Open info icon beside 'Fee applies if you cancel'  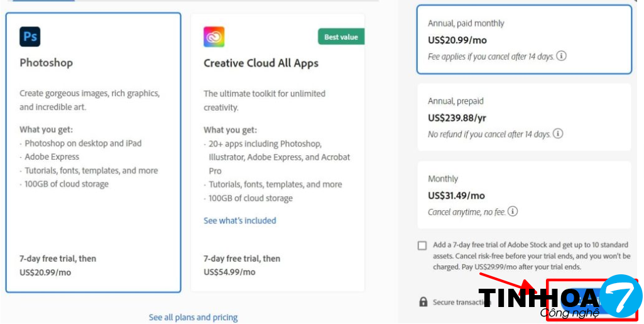pos(561,56)
